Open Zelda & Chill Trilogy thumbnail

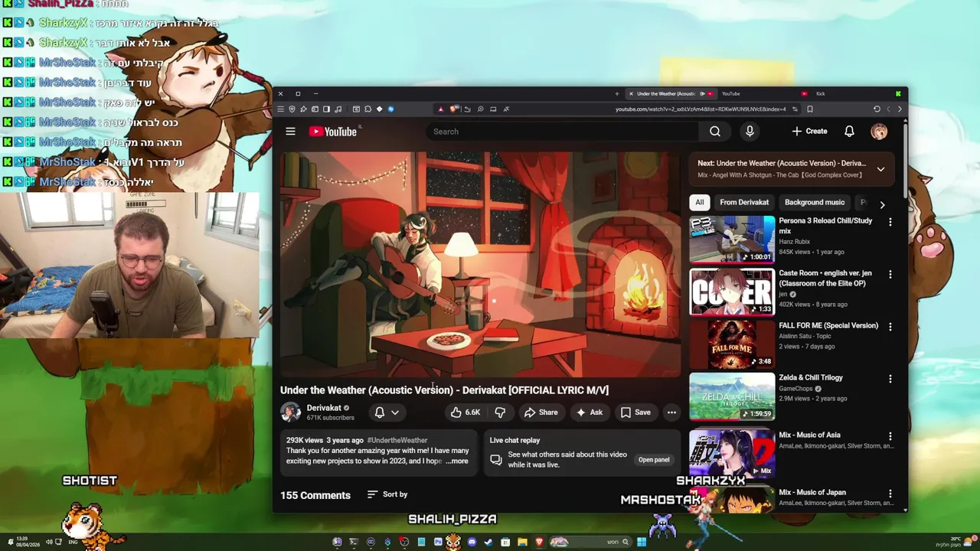pos(732,396)
